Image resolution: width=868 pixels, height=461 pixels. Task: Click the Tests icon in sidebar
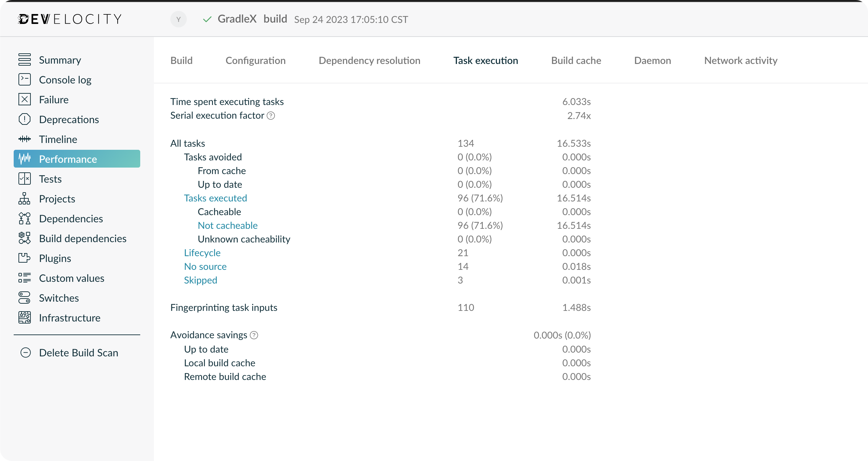click(25, 179)
